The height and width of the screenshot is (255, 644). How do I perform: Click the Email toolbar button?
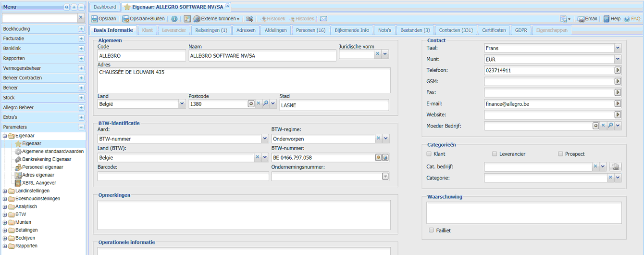click(587, 19)
